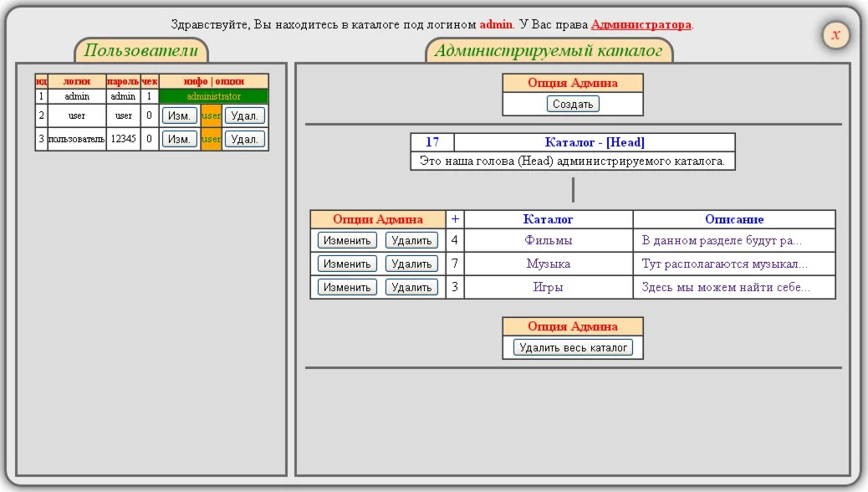Close the admin panel with the x button
868x492 pixels.
click(835, 35)
